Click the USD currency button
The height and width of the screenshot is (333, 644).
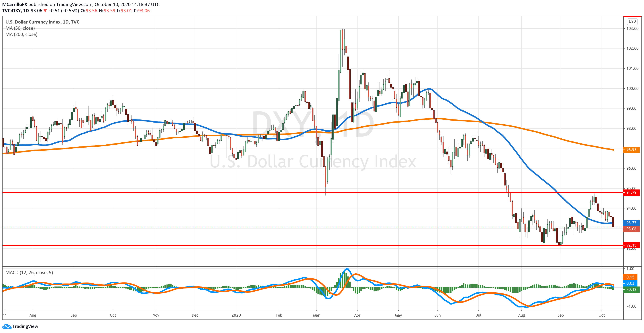click(x=632, y=21)
